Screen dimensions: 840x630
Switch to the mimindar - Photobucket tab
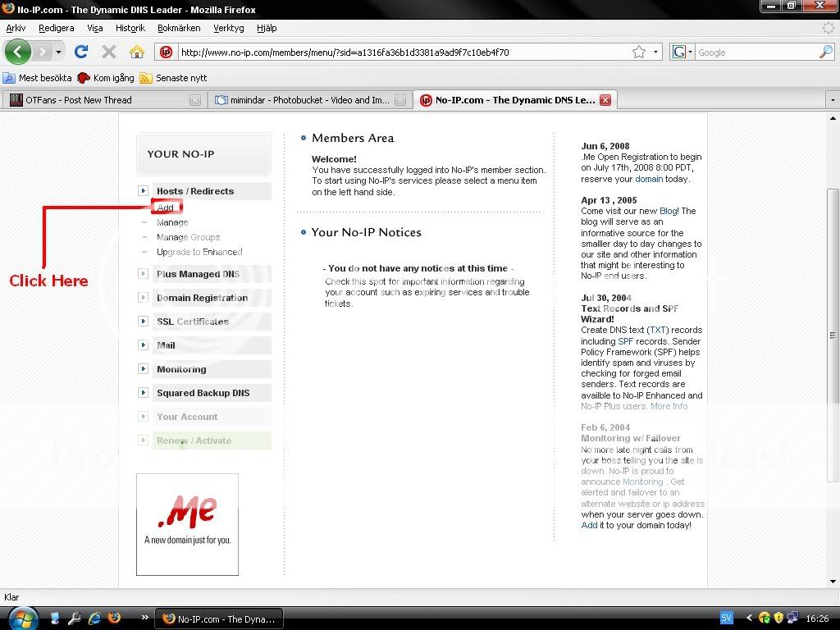point(310,100)
